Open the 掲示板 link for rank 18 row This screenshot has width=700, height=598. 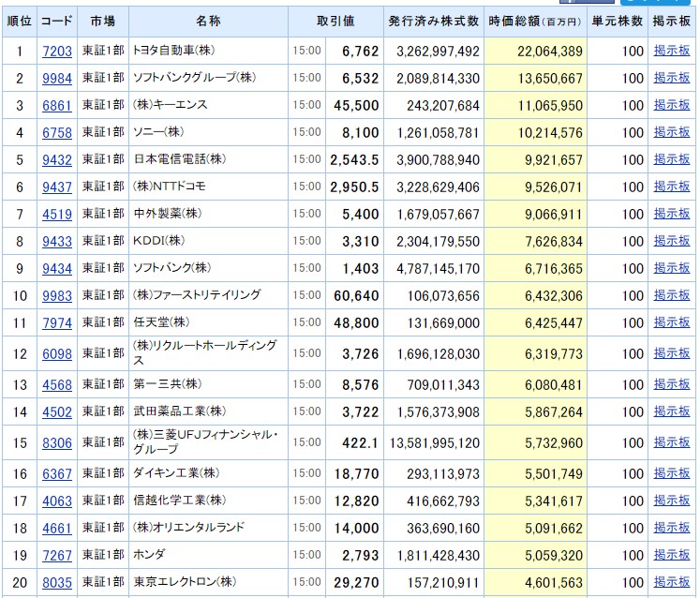click(x=672, y=528)
